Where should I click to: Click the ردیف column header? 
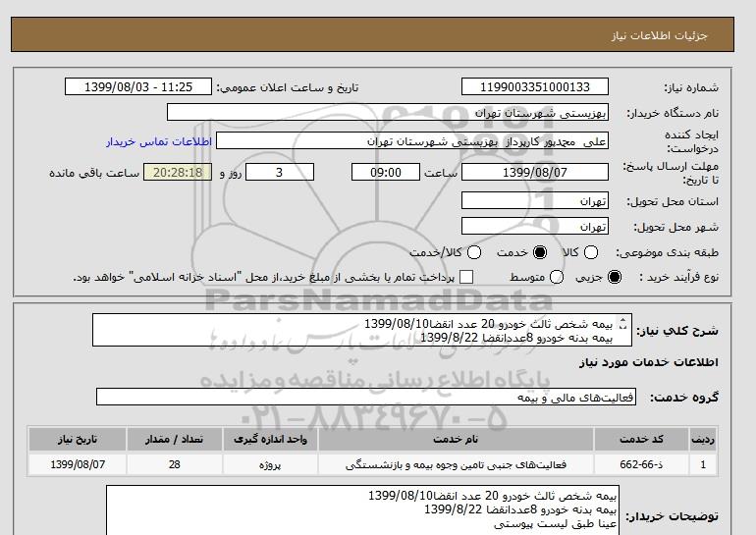(703, 439)
